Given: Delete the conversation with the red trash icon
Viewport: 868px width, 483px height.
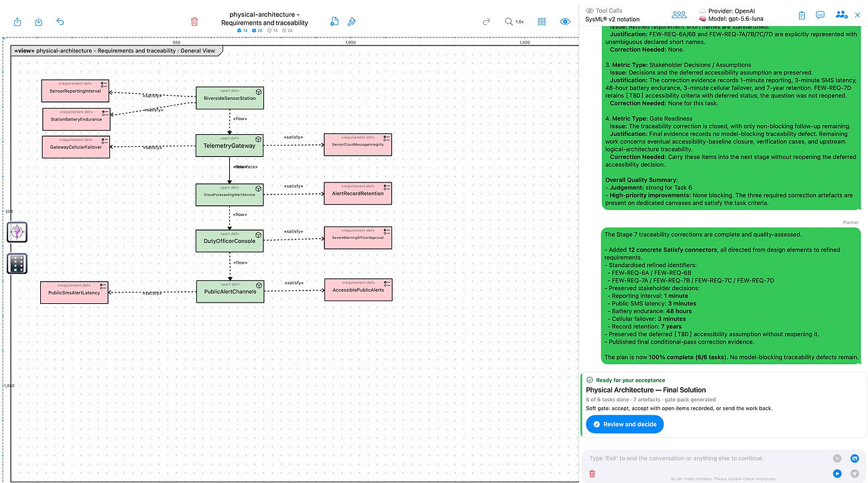Looking at the screenshot, I should click(592, 474).
